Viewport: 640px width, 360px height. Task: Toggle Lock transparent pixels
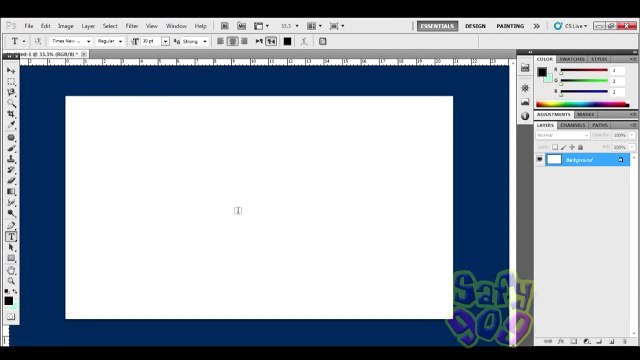[x=555, y=147]
